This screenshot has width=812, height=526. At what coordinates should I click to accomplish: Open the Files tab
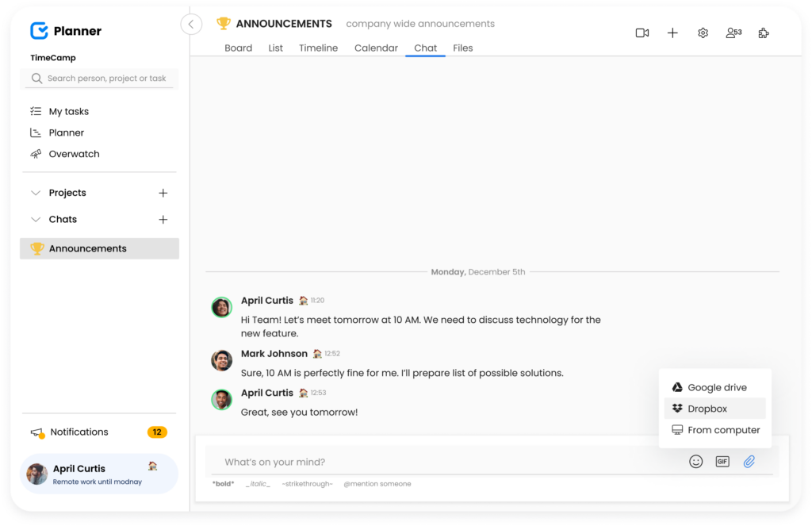tap(462, 48)
